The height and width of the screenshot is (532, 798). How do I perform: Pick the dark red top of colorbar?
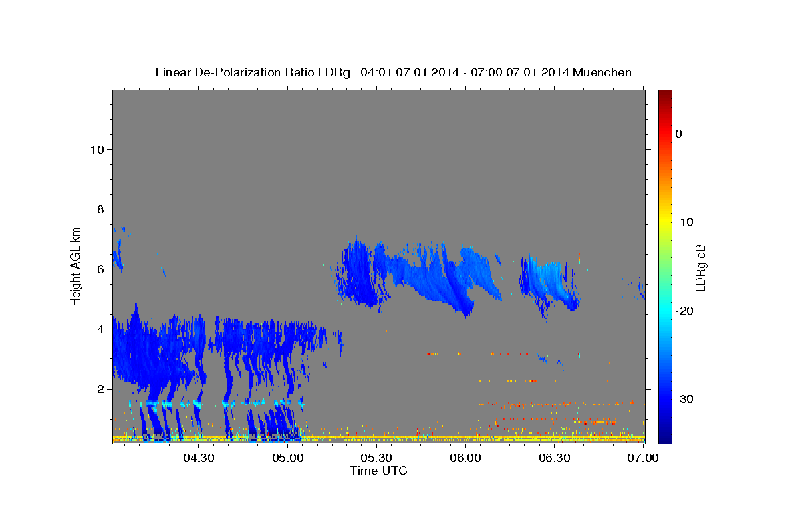pos(664,95)
